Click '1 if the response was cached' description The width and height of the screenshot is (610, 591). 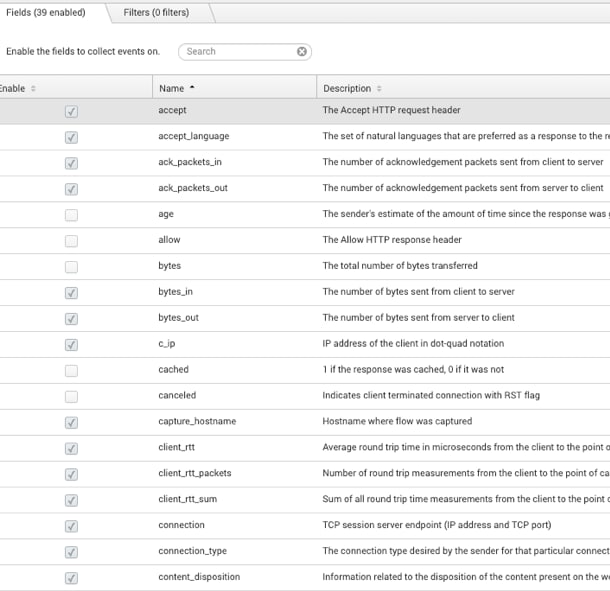(x=413, y=369)
